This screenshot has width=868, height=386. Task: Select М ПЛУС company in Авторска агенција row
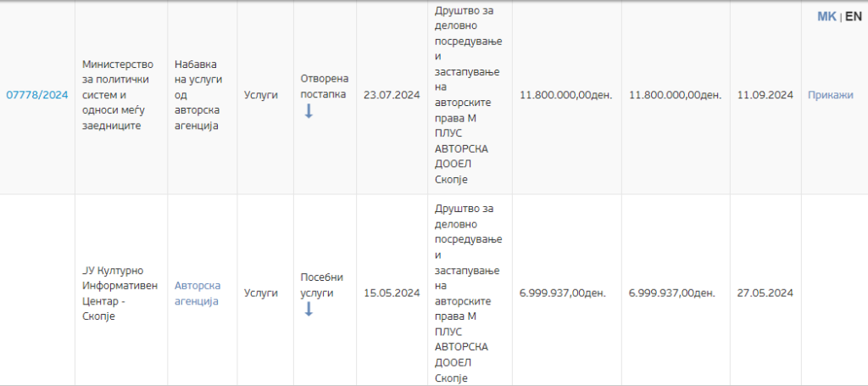point(468,294)
